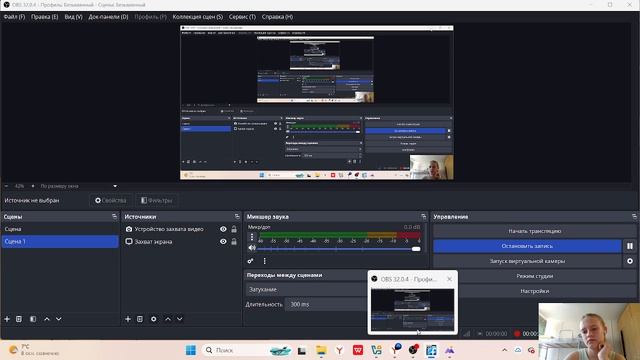Select Сцена in Scenes list
640x360 pixels.
[x=60, y=229]
